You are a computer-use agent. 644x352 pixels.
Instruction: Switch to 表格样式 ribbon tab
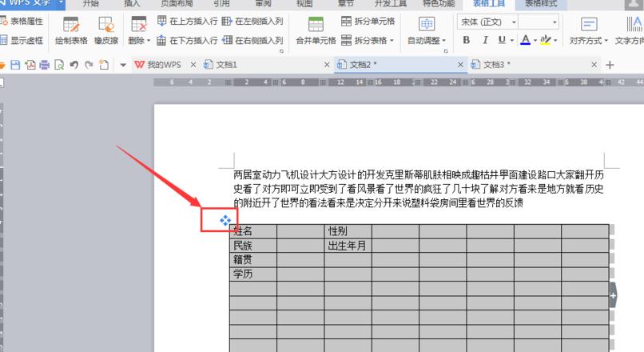[541, 3]
